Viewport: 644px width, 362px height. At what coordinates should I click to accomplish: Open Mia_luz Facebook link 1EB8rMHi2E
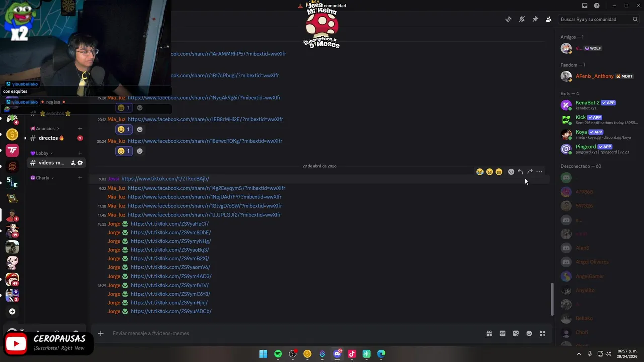205,119
